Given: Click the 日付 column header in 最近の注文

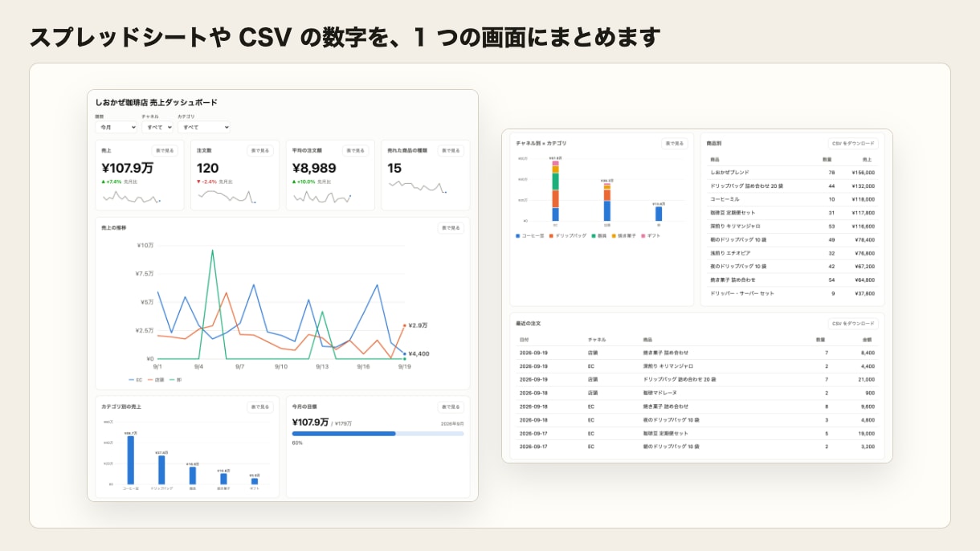Looking at the screenshot, I should pyautogui.click(x=524, y=340).
